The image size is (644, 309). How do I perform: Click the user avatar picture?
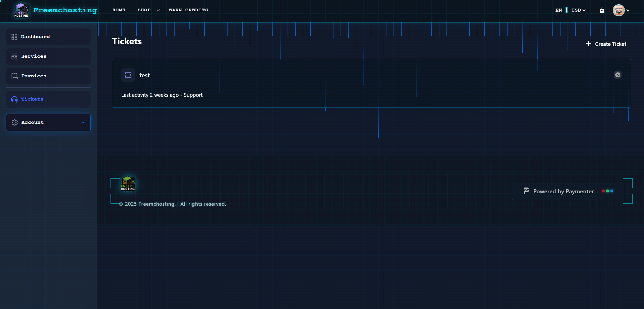pyautogui.click(x=618, y=10)
